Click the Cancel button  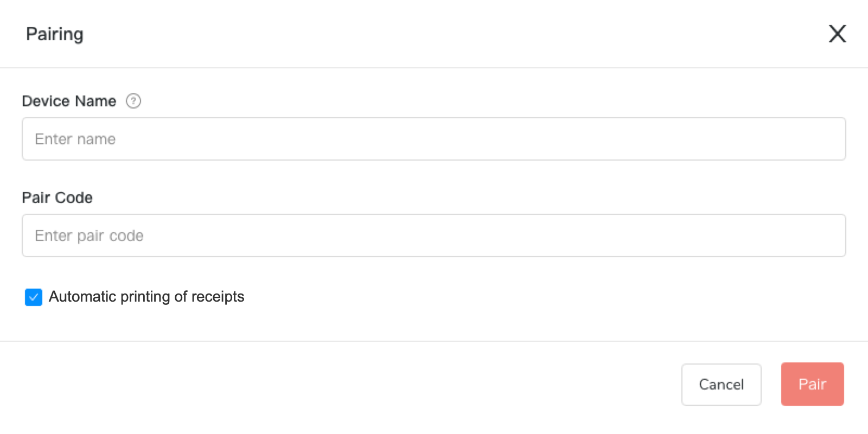[722, 384]
